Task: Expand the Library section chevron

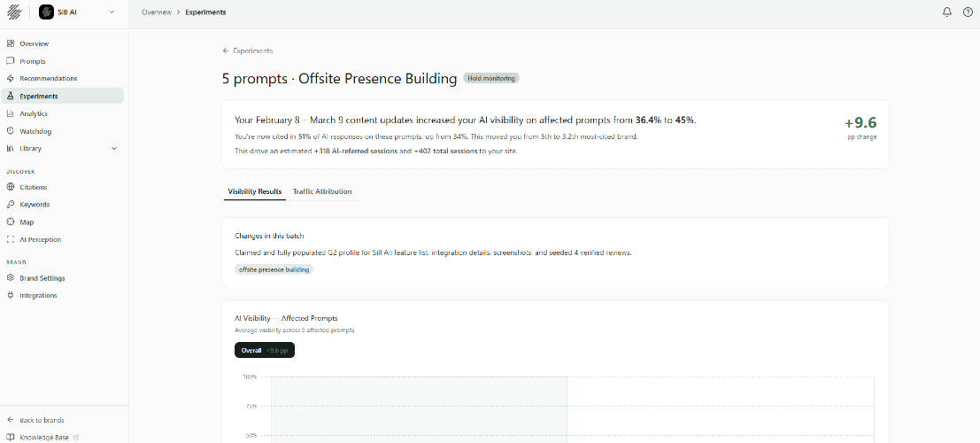Action: click(114, 149)
